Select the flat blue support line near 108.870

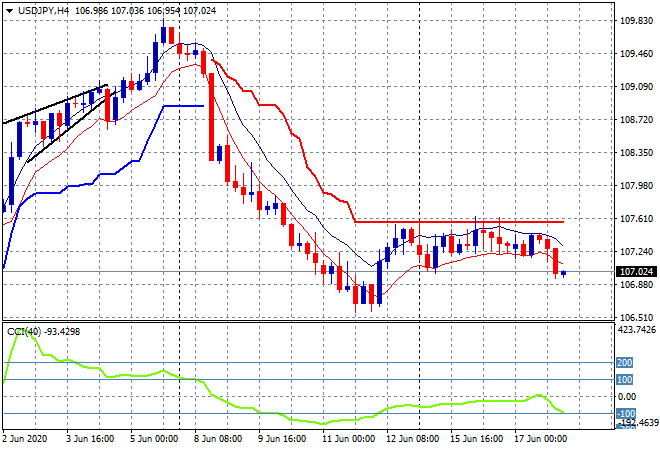coord(184,106)
